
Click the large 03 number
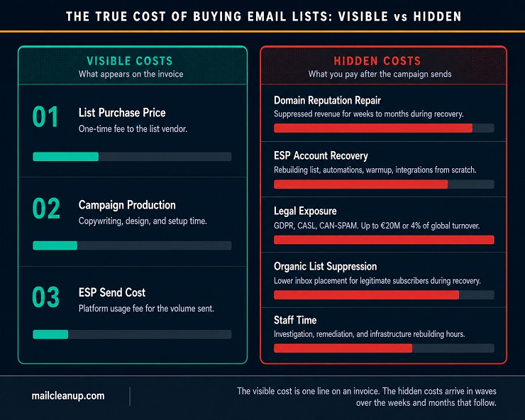pyautogui.click(x=46, y=297)
